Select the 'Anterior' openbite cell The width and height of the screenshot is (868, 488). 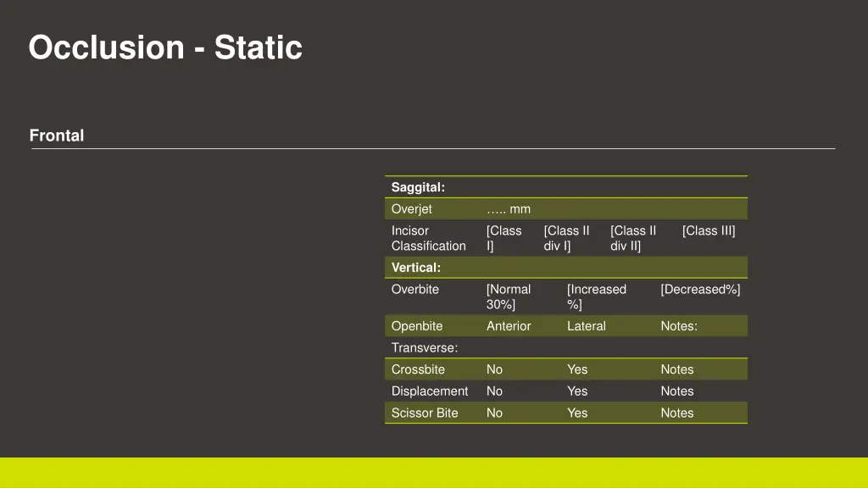[509, 326]
